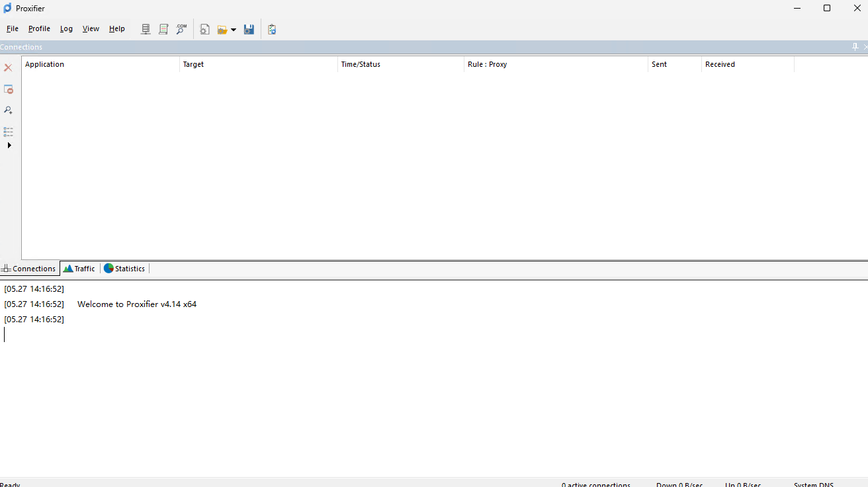Sort by the Target column header
The image size is (868, 487).
pyautogui.click(x=259, y=64)
